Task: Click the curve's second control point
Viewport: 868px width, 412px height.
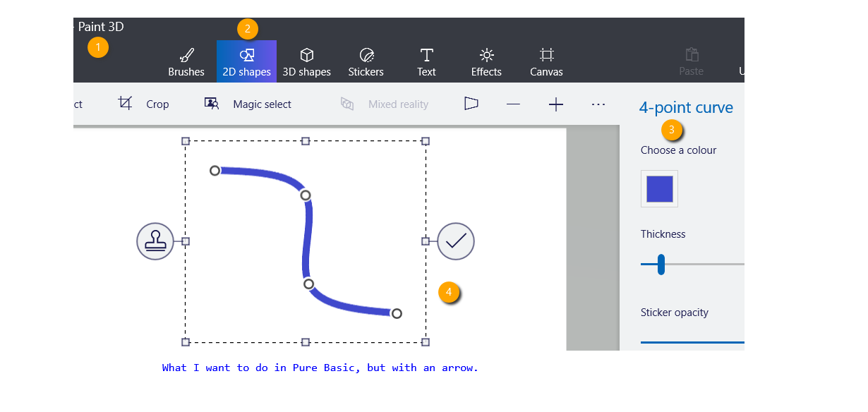Action: (x=305, y=195)
